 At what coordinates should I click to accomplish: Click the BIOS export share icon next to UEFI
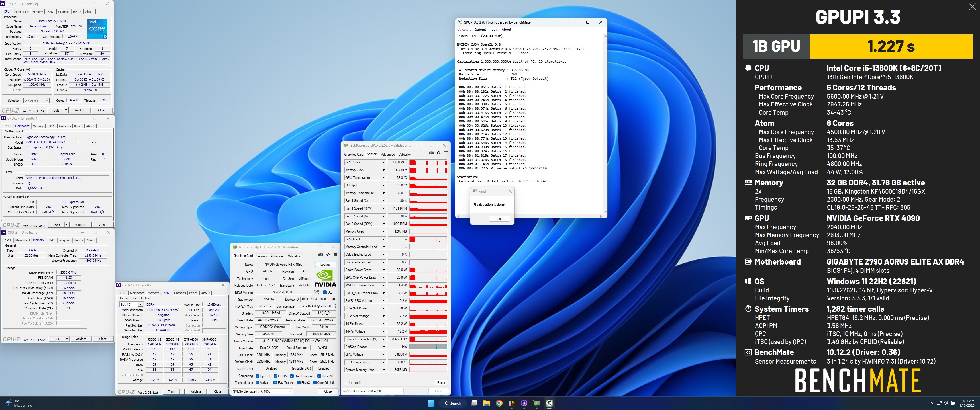(317, 292)
